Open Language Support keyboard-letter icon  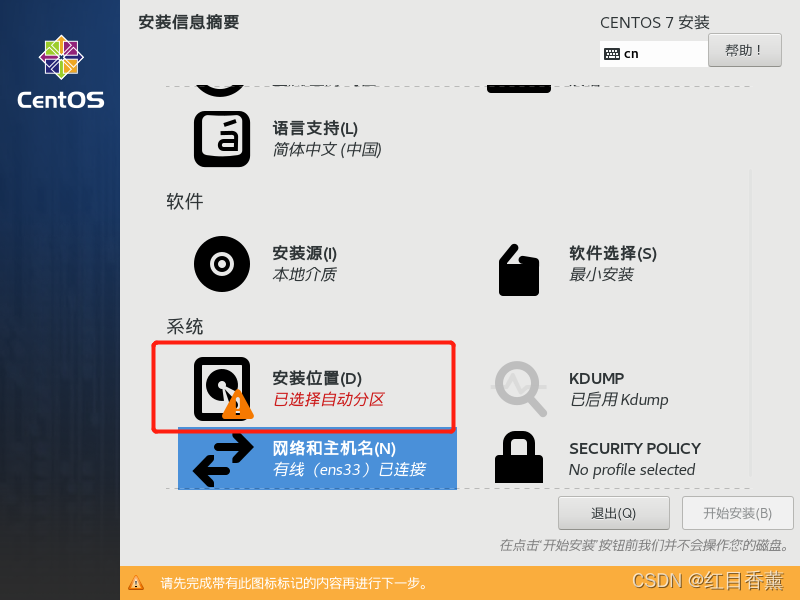222,139
